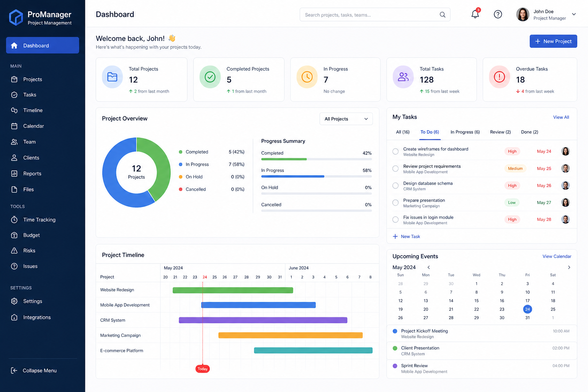The width and height of the screenshot is (588, 392).
Task: Click the Completed progress bar
Action: (x=316, y=159)
